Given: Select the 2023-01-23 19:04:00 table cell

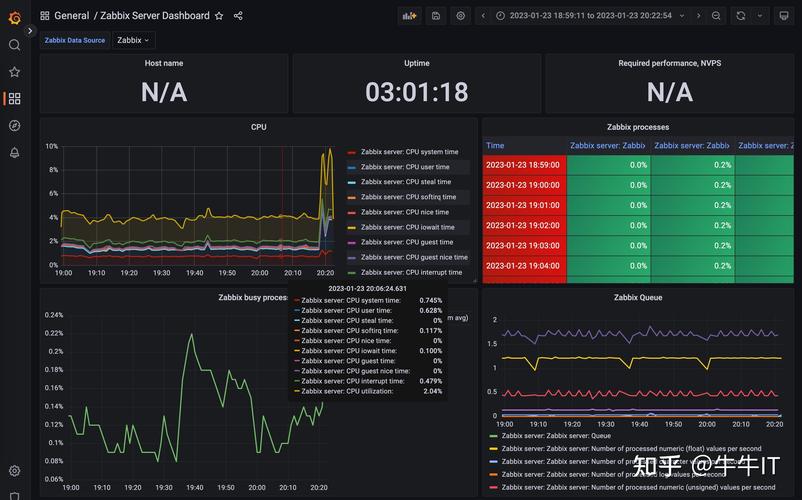Looking at the screenshot, I should point(524,266).
